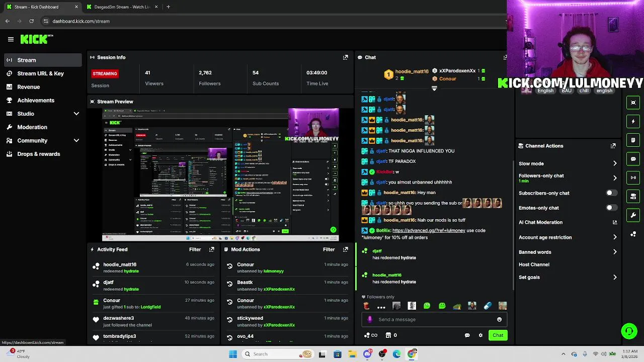Go to Stream URL & Key page
Image resolution: width=644 pixels, height=362 pixels.
(42, 73)
